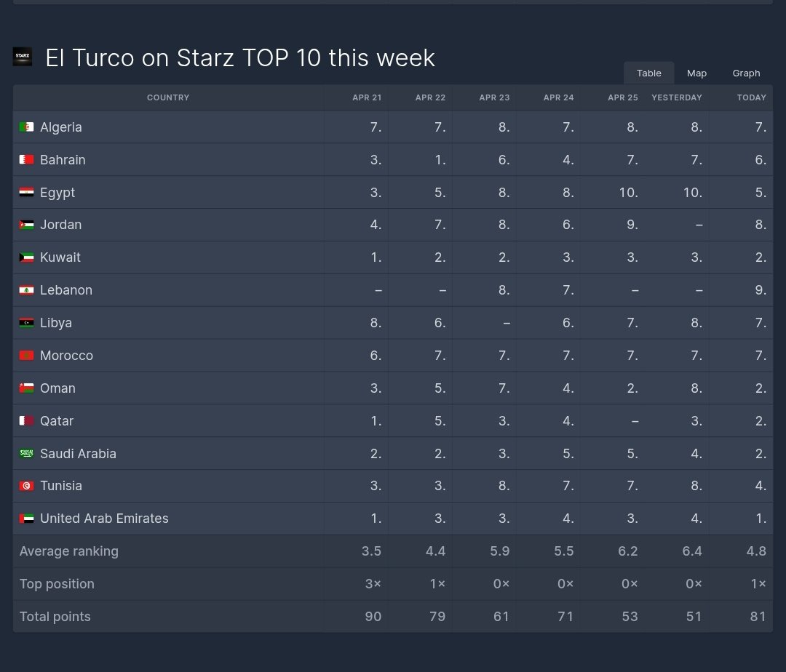Select the Table tab
786x672 pixels.
[649, 73]
